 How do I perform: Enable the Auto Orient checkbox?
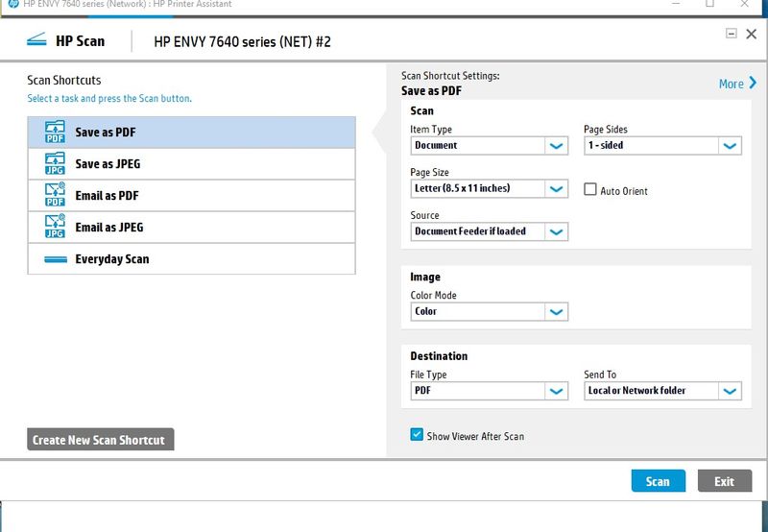coord(590,190)
